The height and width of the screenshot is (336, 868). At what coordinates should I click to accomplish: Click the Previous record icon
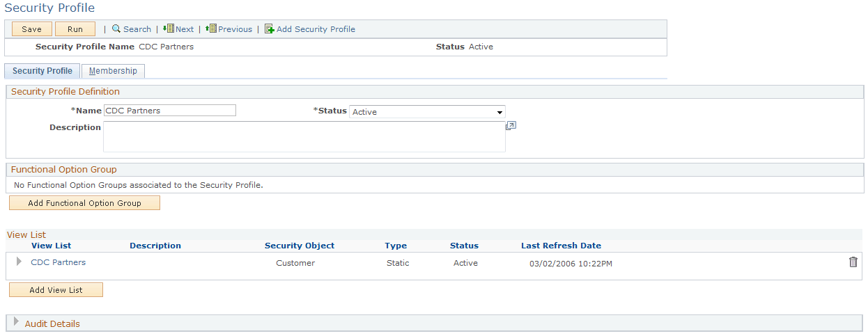click(x=212, y=29)
